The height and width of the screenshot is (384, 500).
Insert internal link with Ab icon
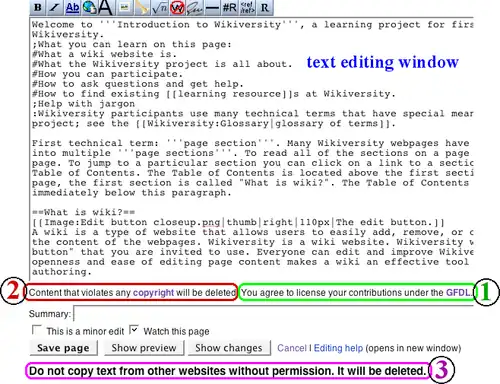pyautogui.click(x=72, y=7)
